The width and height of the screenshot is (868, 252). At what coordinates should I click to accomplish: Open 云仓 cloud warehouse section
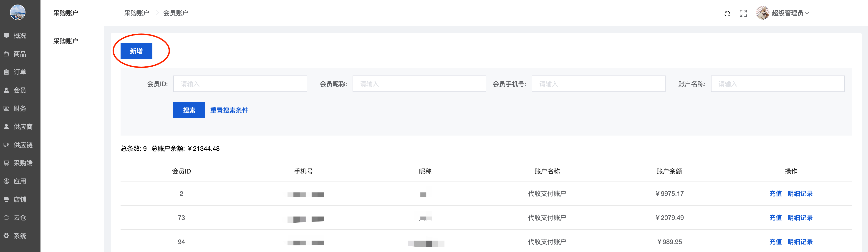coord(20,218)
